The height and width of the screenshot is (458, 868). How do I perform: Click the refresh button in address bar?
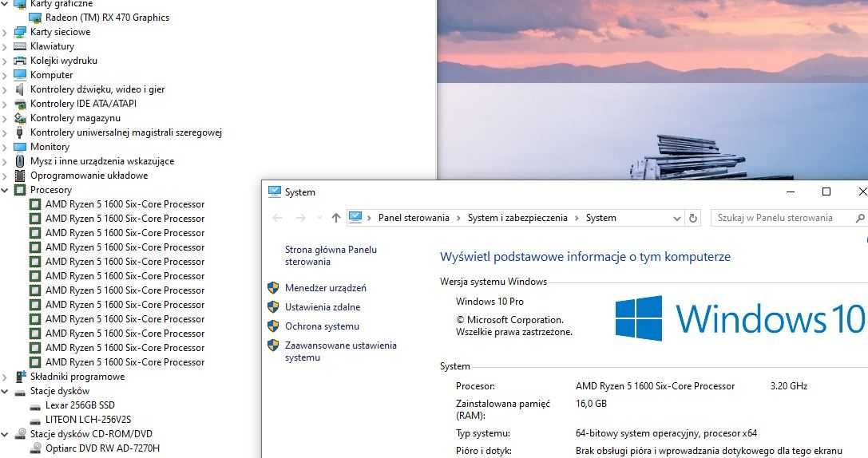tap(693, 218)
